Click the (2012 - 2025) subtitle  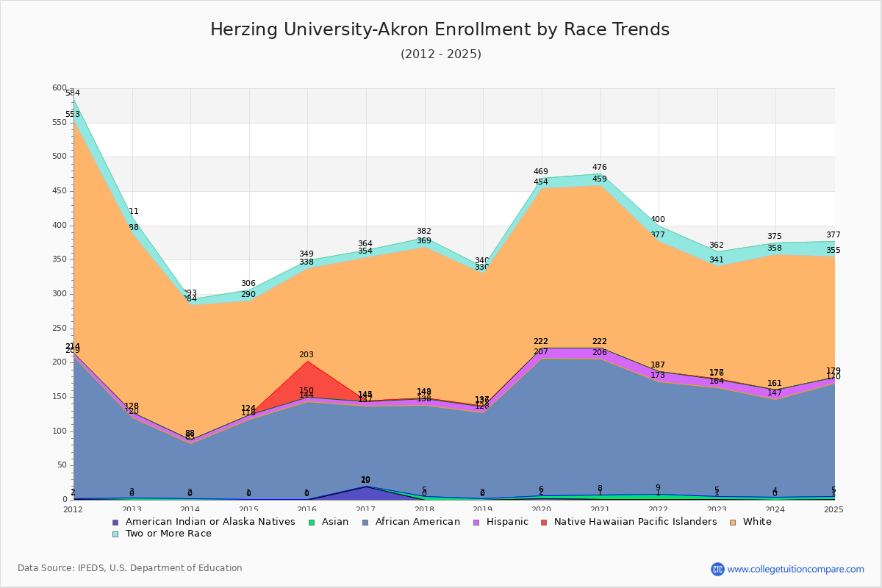441,54
